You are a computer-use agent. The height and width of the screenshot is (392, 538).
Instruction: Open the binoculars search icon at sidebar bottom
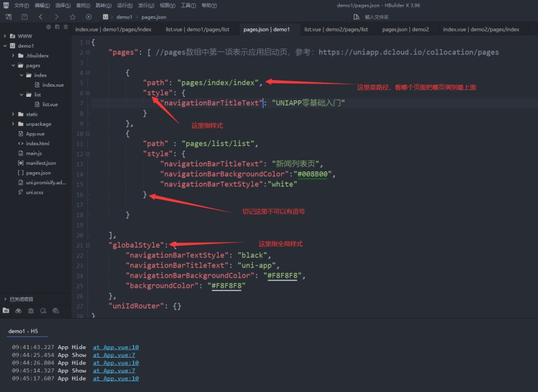coord(18,311)
